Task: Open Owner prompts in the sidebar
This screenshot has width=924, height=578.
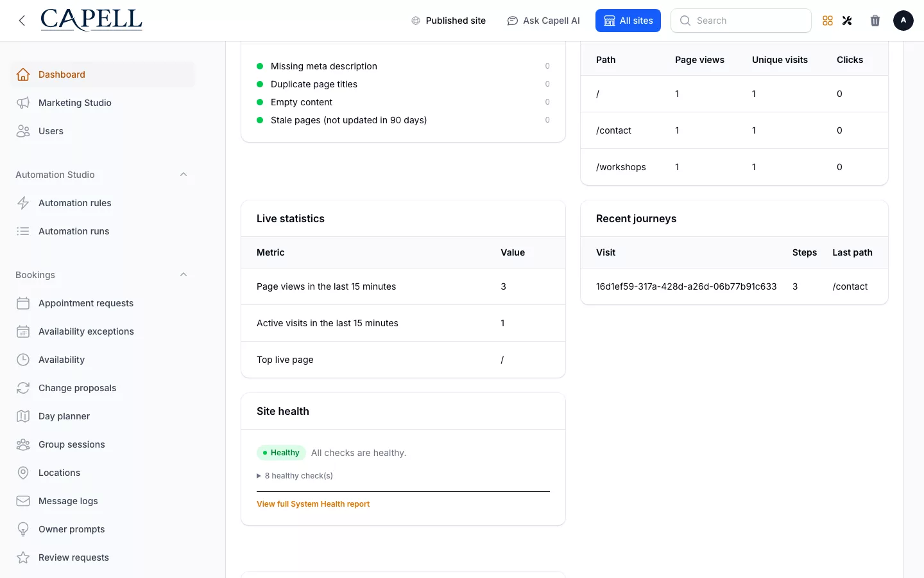Action: click(103, 529)
